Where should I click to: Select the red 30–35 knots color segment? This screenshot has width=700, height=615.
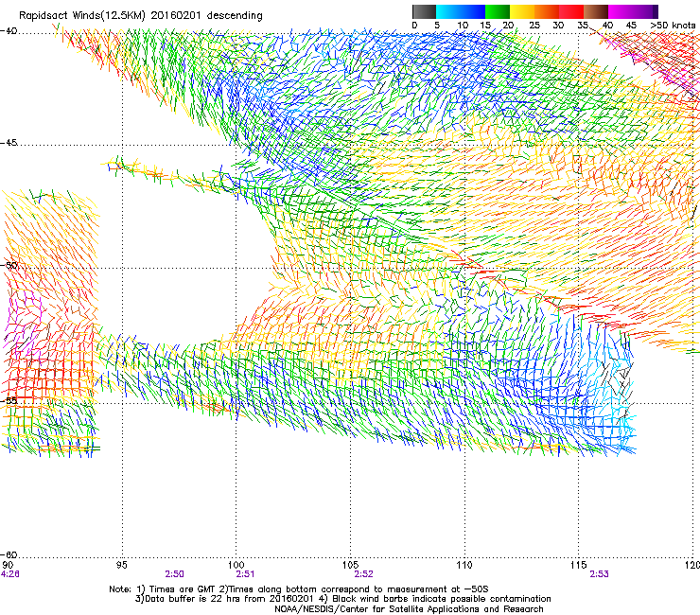point(571,11)
